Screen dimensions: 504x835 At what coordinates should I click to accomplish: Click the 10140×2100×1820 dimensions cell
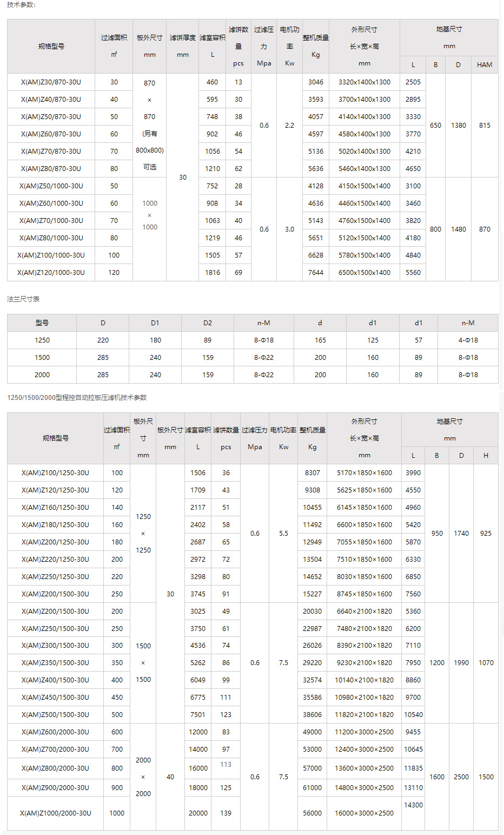tap(364, 680)
